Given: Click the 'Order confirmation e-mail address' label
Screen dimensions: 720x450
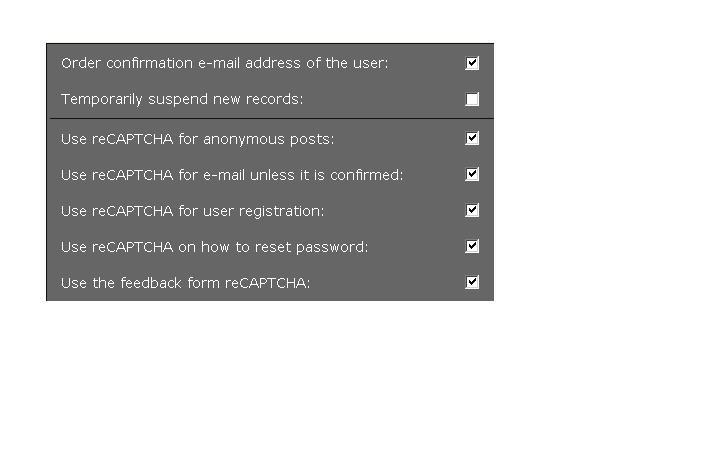Looking at the screenshot, I should [224, 63].
